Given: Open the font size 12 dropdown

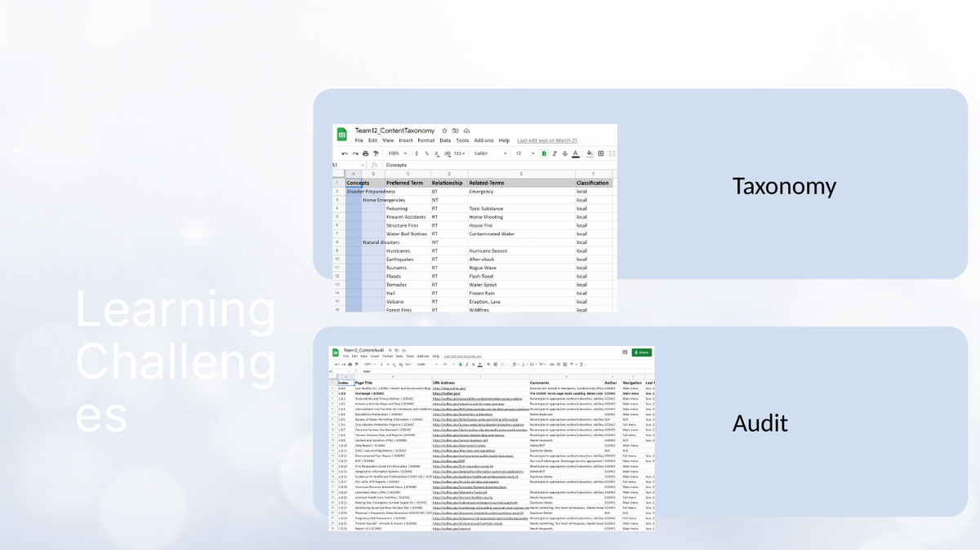Looking at the screenshot, I should (524, 153).
